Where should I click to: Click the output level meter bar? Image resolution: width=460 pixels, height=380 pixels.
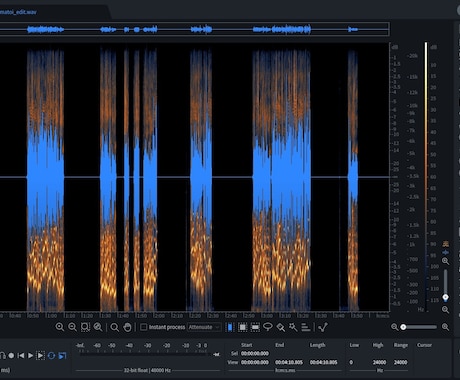click(143, 354)
